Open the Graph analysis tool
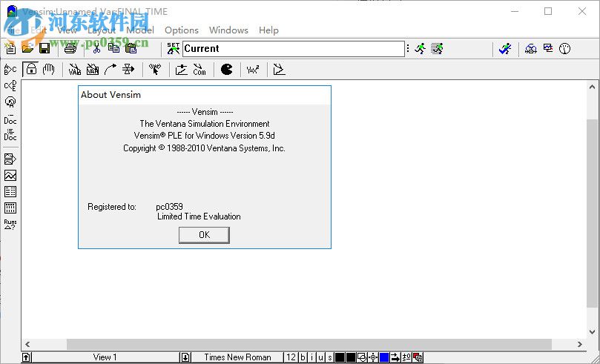Image resolution: width=600 pixels, height=364 pixels. [x=10, y=176]
